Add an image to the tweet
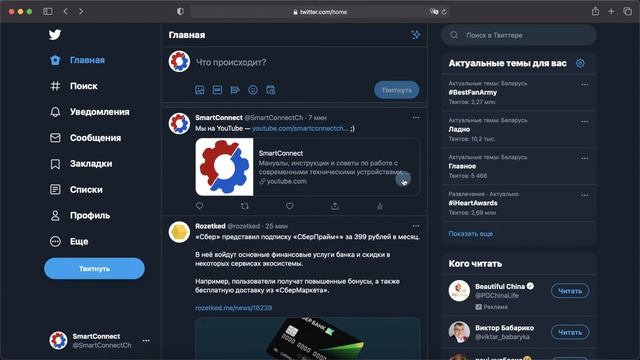Screen dimensions: 640x360 pos(200,90)
